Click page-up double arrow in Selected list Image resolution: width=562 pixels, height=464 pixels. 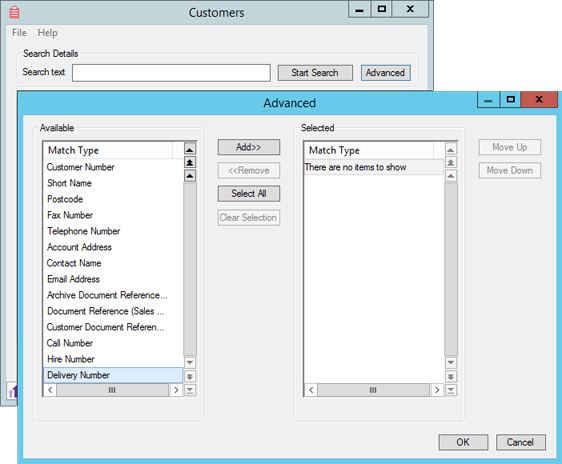(451, 162)
